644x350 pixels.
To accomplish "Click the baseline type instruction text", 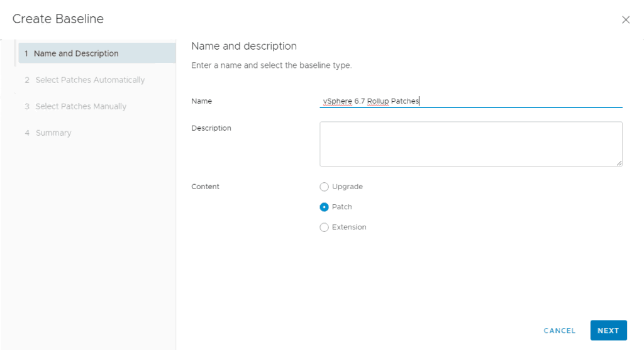I will [x=271, y=65].
